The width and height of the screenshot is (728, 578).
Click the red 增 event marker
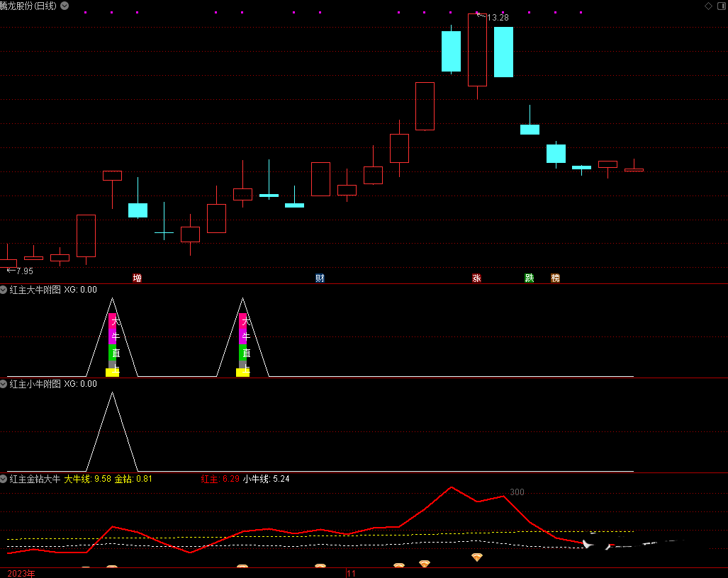point(137,278)
